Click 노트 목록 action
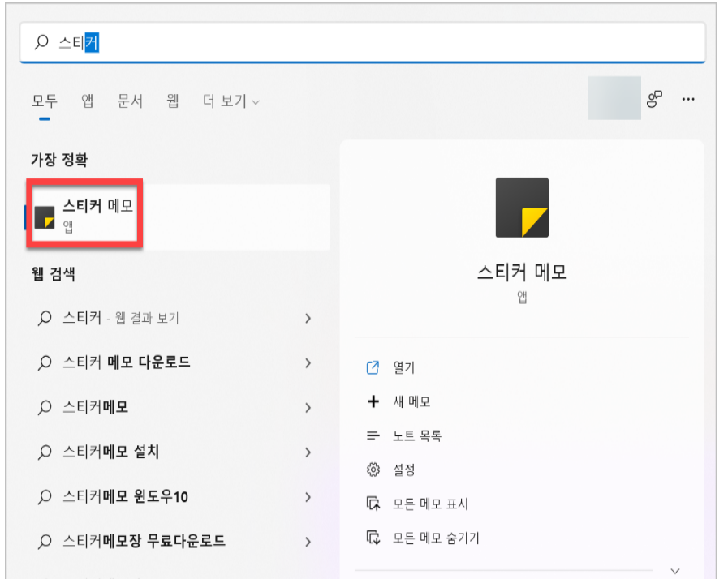The height and width of the screenshot is (579, 728). [x=417, y=435]
